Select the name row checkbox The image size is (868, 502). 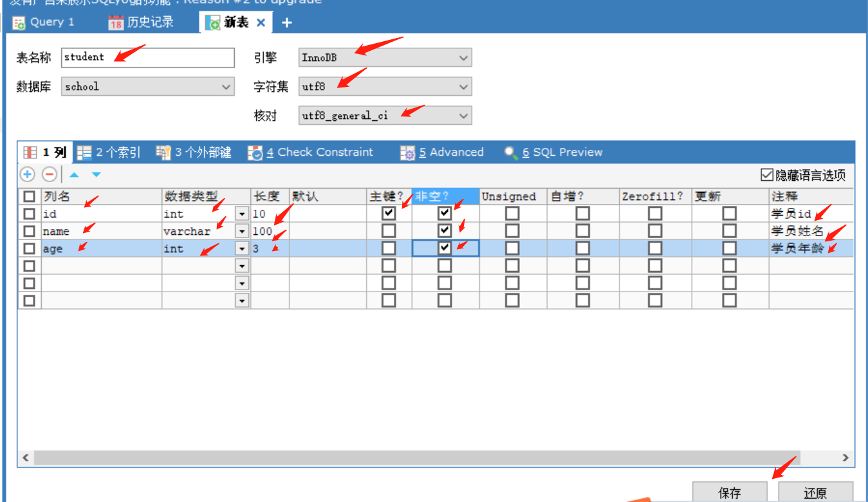click(x=29, y=231)
